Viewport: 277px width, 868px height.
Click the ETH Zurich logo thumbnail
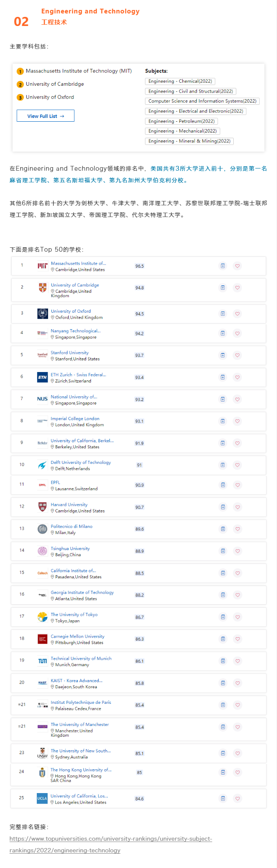(x=42, y=377)
